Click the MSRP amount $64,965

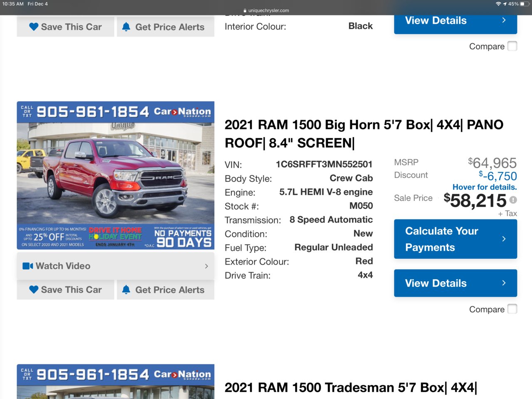point(492,163)
